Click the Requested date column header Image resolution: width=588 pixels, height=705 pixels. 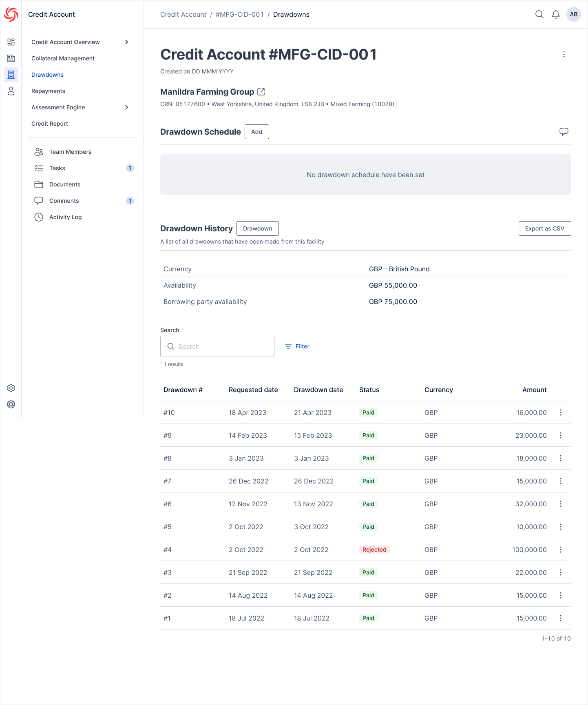(x=253, y=390)
